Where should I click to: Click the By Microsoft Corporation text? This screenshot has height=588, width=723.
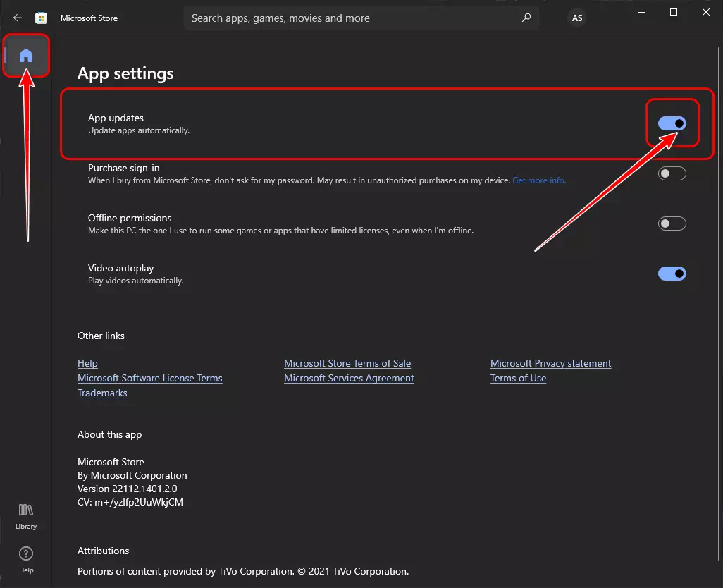coord(132,475)
